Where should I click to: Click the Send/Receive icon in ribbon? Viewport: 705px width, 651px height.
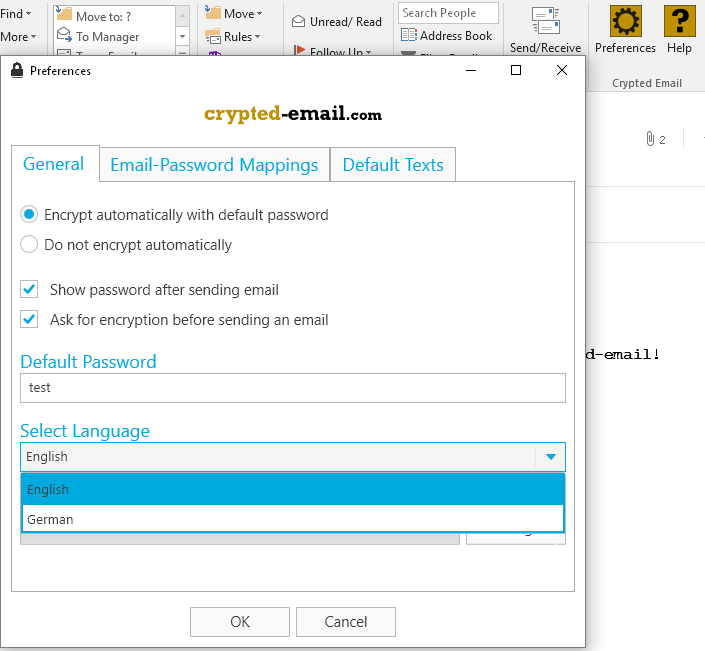(545, 21)
